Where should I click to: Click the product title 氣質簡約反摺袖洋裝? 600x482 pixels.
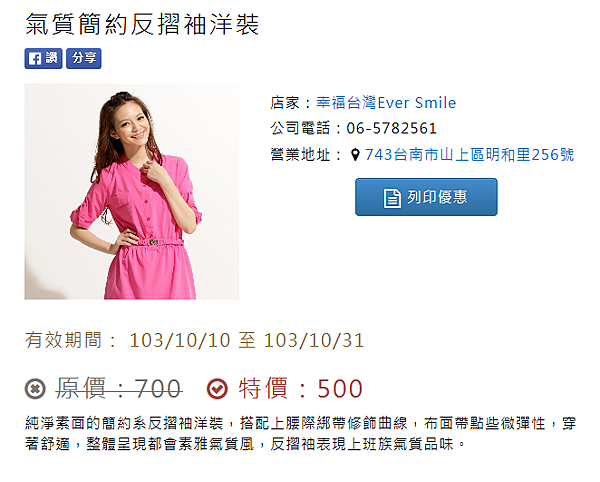[142, 24]
